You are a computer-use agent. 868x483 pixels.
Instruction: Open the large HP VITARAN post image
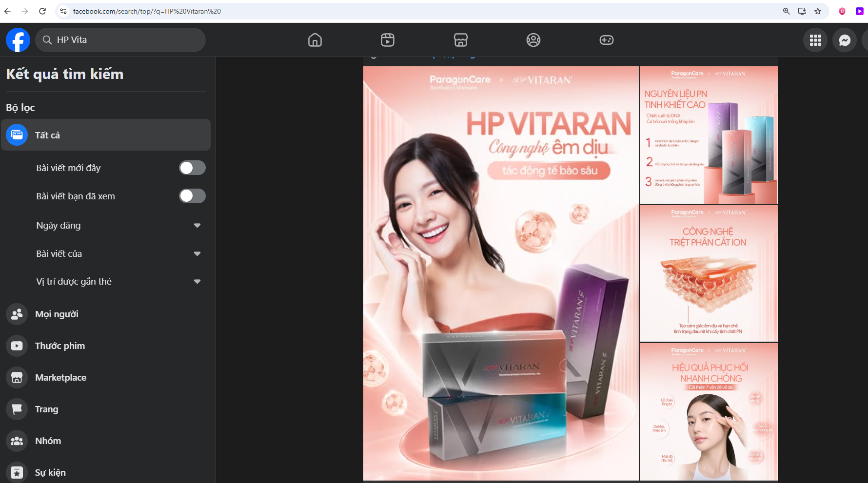click(x=501, y=273)
